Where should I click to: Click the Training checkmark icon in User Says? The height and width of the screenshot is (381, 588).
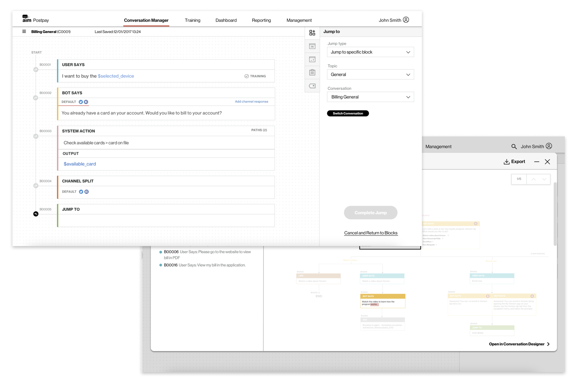[247, 76]
